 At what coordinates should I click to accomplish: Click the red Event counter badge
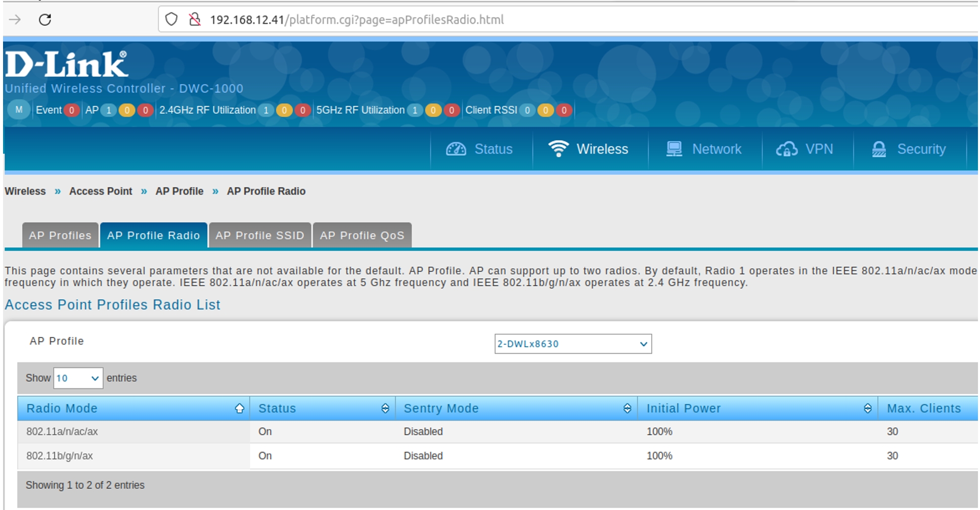tap(72, 110)
